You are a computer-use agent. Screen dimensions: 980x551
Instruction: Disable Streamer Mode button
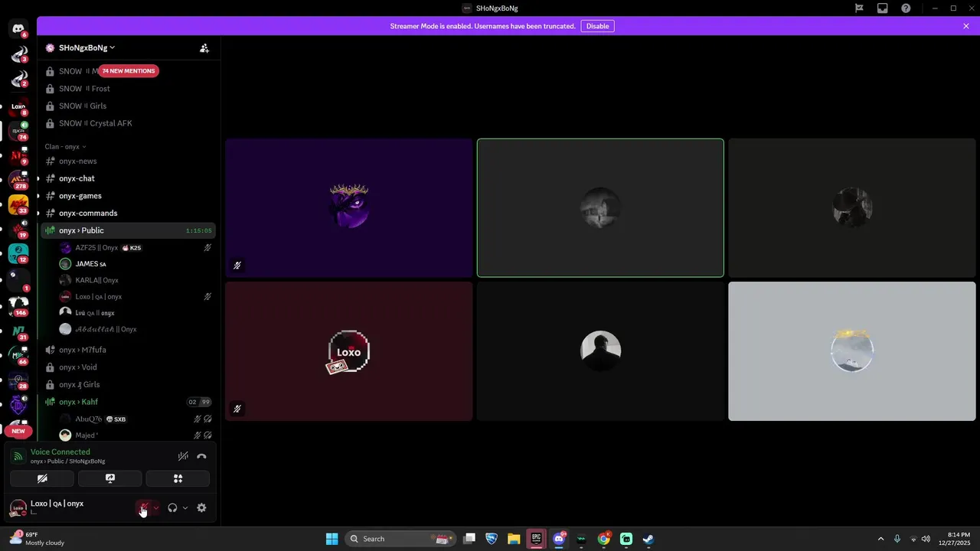(597, 26)
